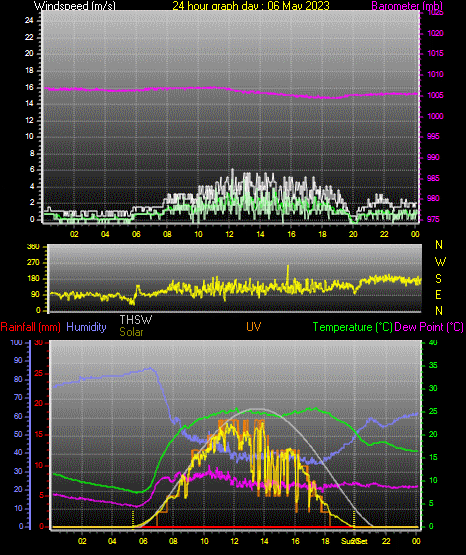This screenshot has height=555, width=466.
Task: Click the 1005 barometer scale value
Action: 435,95
